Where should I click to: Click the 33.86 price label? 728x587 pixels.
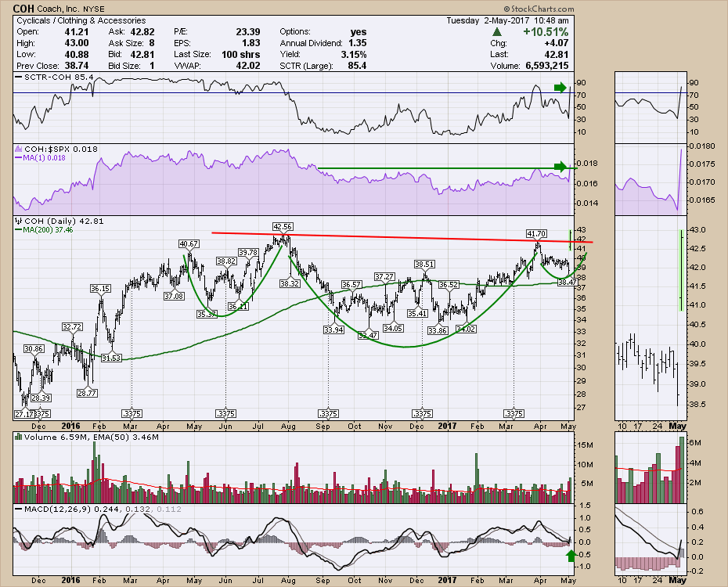(x=438, y=330)
